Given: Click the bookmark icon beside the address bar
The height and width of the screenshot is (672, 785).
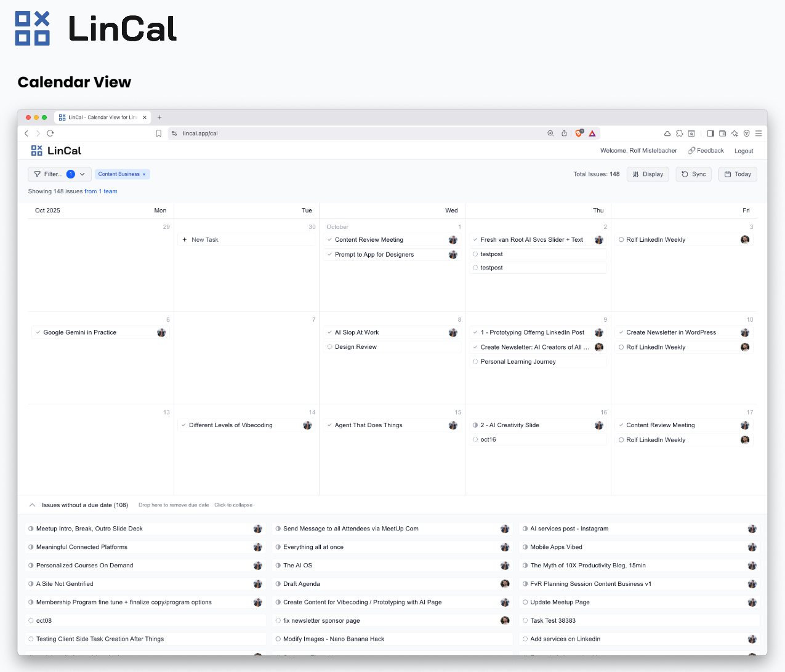Looking at the screenshot, I should pyautogui.click(x=159, y=134).
